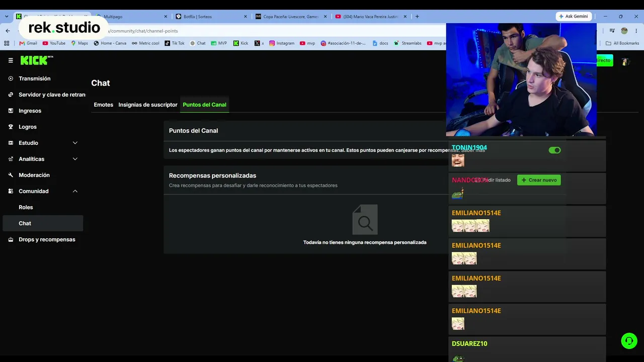
Task: Expand the Estudio section chevron
Action: coord(75,143)
